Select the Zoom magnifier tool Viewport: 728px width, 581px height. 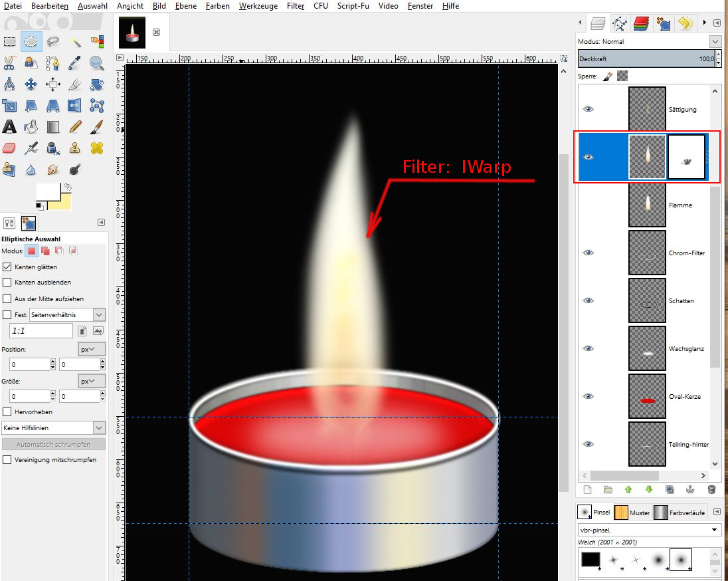coord(97,63)
